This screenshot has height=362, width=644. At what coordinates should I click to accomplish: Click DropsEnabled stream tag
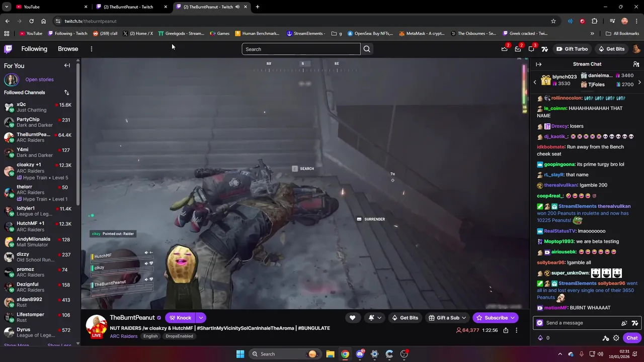click(179, 336)
